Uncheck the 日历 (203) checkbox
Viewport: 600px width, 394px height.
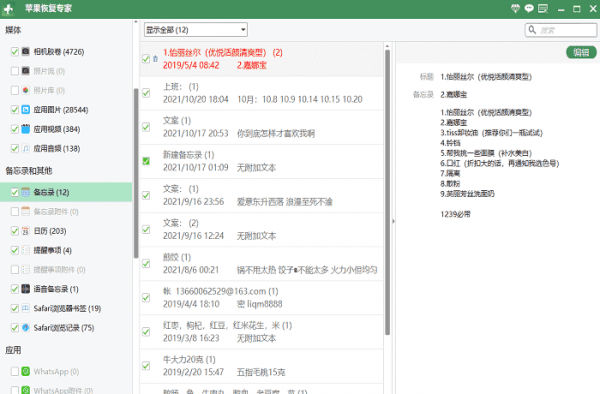(15, 231)
